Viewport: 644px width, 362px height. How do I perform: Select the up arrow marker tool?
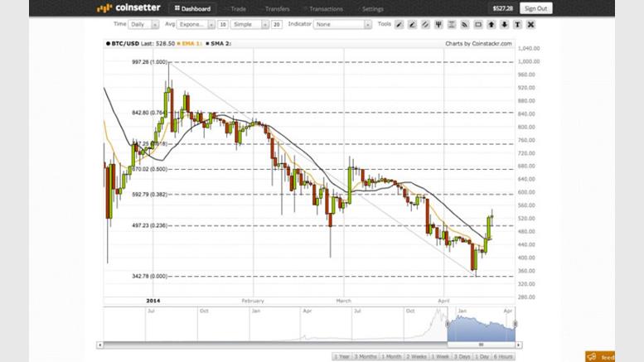click(491, 25)
